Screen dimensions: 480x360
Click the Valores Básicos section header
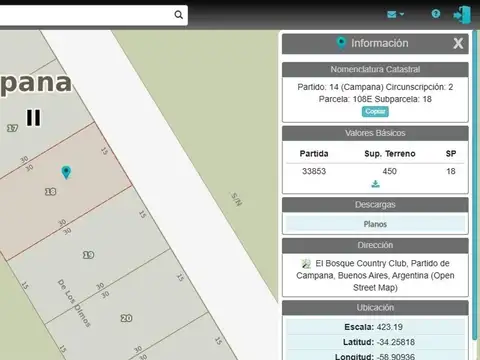point(375,133)
